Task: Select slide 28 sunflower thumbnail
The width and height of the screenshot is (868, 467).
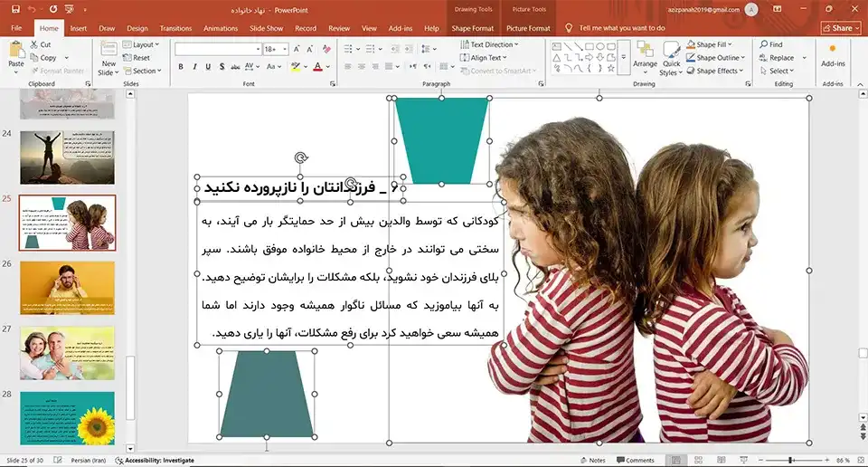Action: point(68,418)
